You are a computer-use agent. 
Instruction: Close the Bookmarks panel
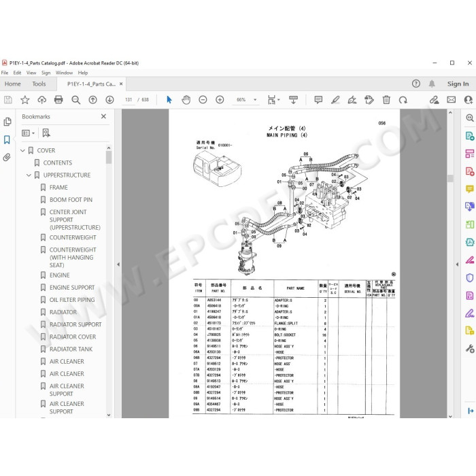(x=103, y=116)
